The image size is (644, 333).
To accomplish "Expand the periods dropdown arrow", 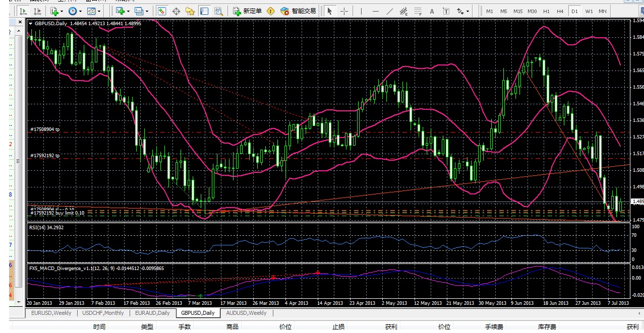I will (80, 11).
